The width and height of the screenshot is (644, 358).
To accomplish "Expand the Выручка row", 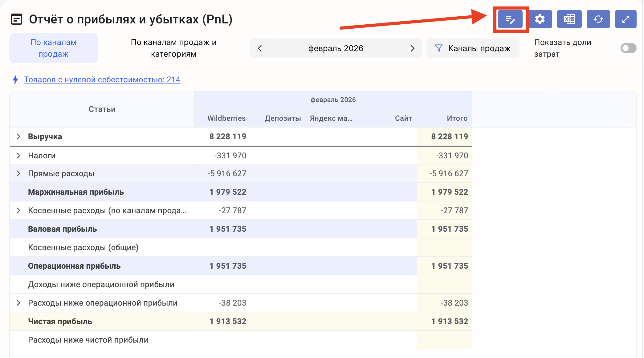I will (18, 136).
